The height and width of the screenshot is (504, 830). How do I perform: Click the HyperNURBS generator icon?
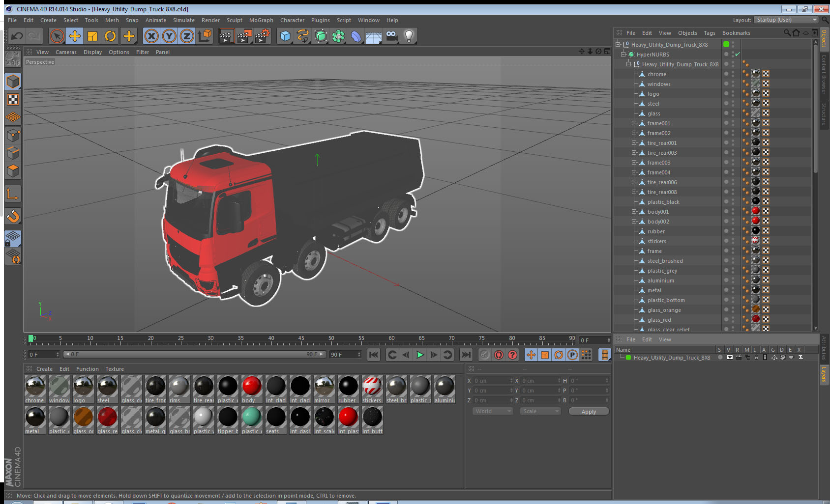coord(321,36)
